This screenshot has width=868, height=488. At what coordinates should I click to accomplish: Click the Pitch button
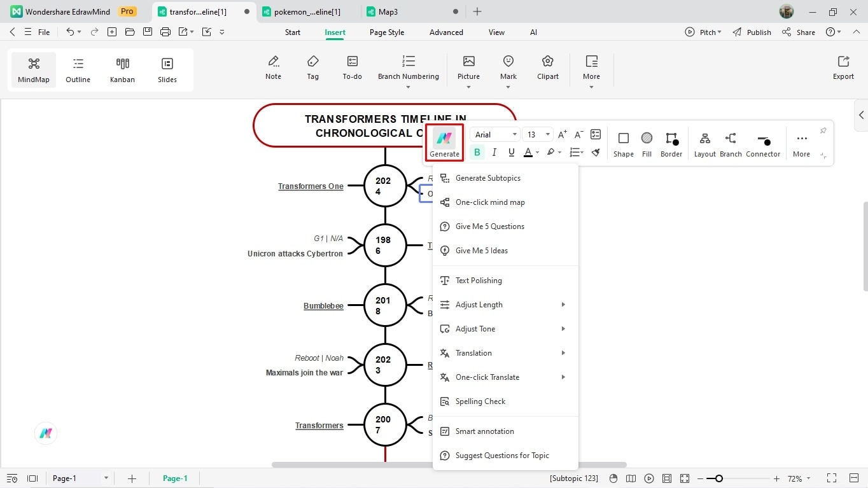[x=703, y=32]
